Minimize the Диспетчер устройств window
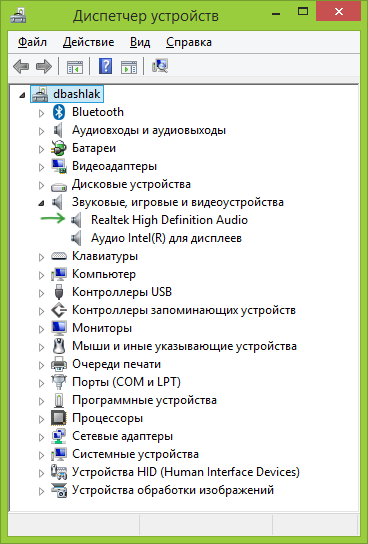368x544 pixels. pyautogui.click(x=276, y=13)
